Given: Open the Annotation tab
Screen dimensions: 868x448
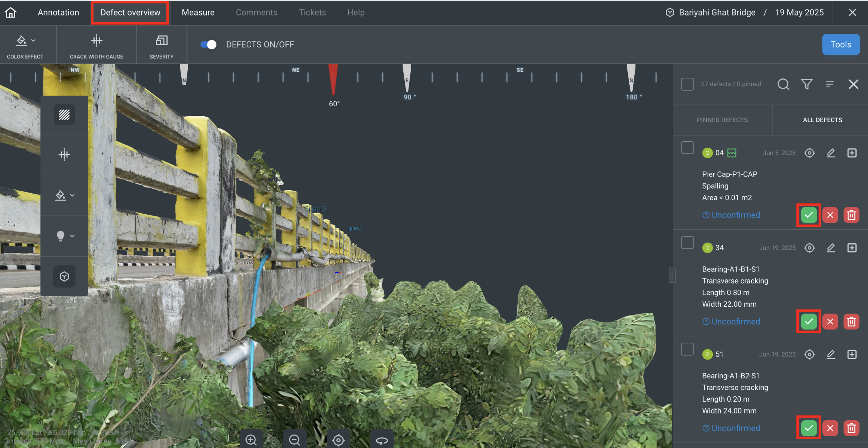Looking at the screenshot, I should (x=59, y=13).
